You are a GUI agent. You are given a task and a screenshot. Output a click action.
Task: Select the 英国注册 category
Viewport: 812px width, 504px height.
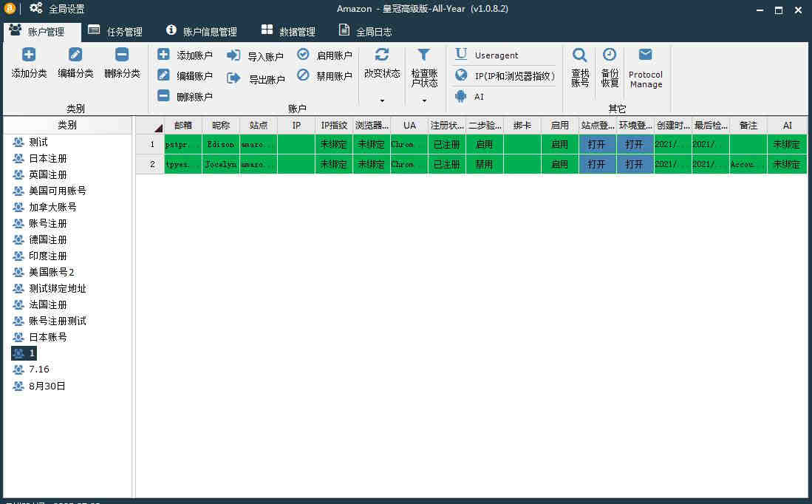point(40,174)
